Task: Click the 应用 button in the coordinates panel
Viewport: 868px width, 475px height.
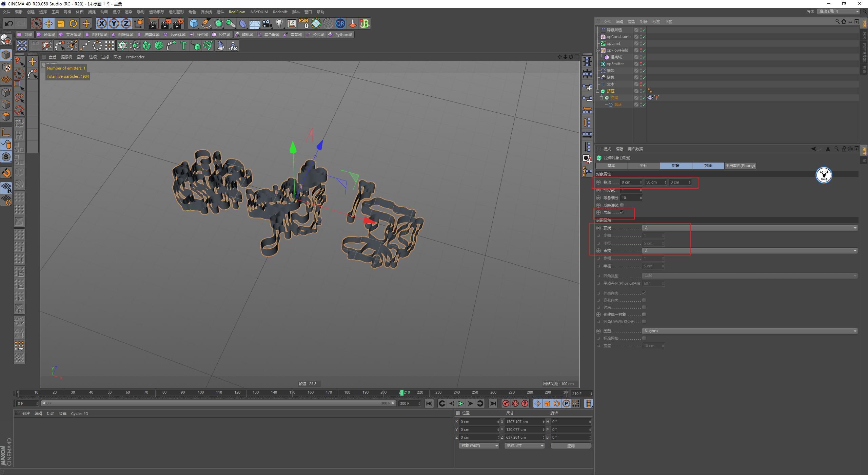Action: click(x=571, y=445)
